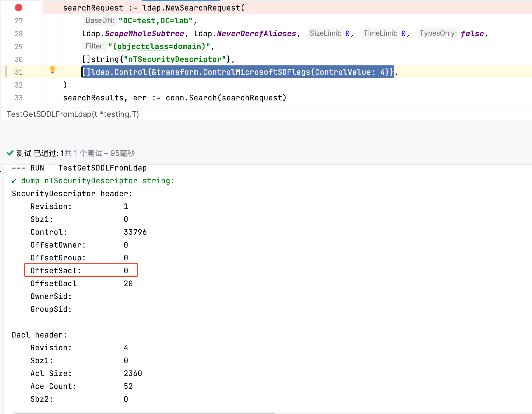Click the "DC=test,DC=lab" string literal
Viewport: 532px width, 414px height.
(155, 21)
